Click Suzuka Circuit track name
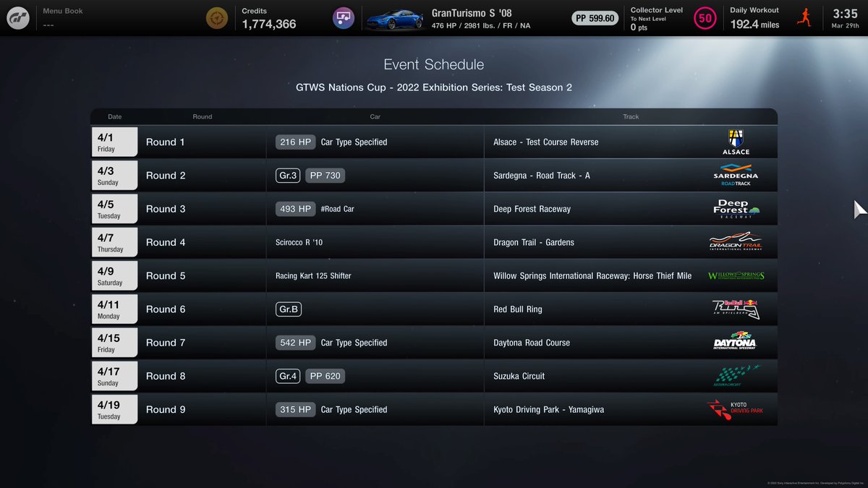868x488 pixels. pyautogui.click(x=519, y=376)
